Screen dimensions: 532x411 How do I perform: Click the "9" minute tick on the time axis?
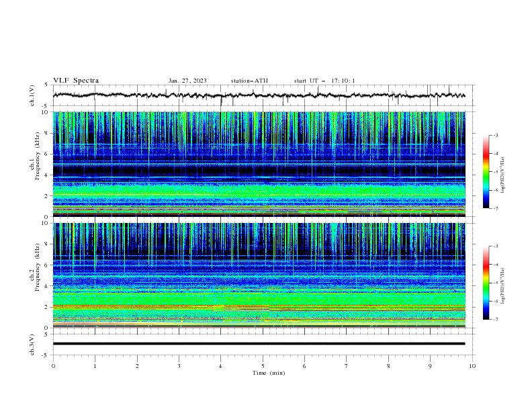(x=430, y=366)
